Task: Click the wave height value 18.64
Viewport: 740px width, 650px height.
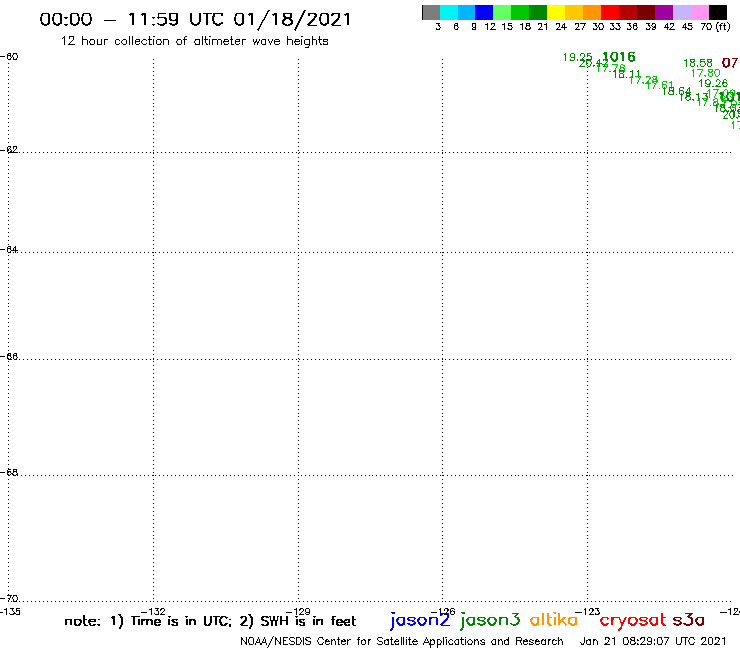Action: pos(676,91)
